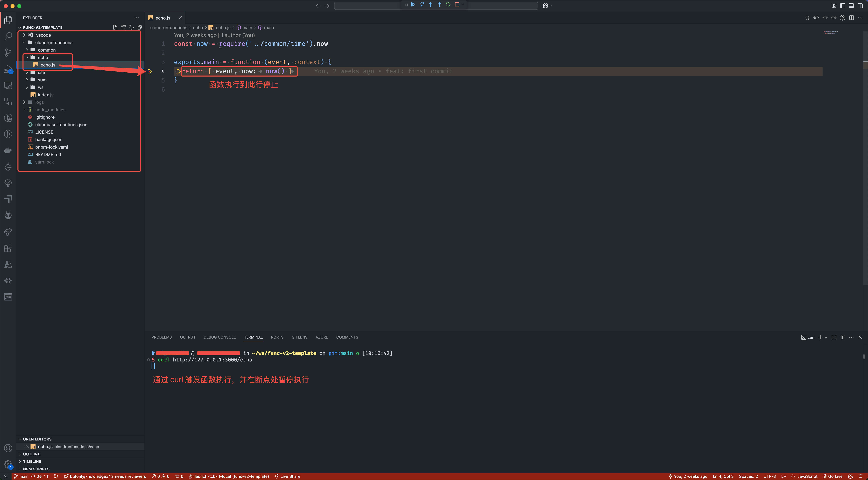This screenshot has width=868, height=480.
Task: Switch to the OUTPUT tab
Action: [x=188, y=337]
